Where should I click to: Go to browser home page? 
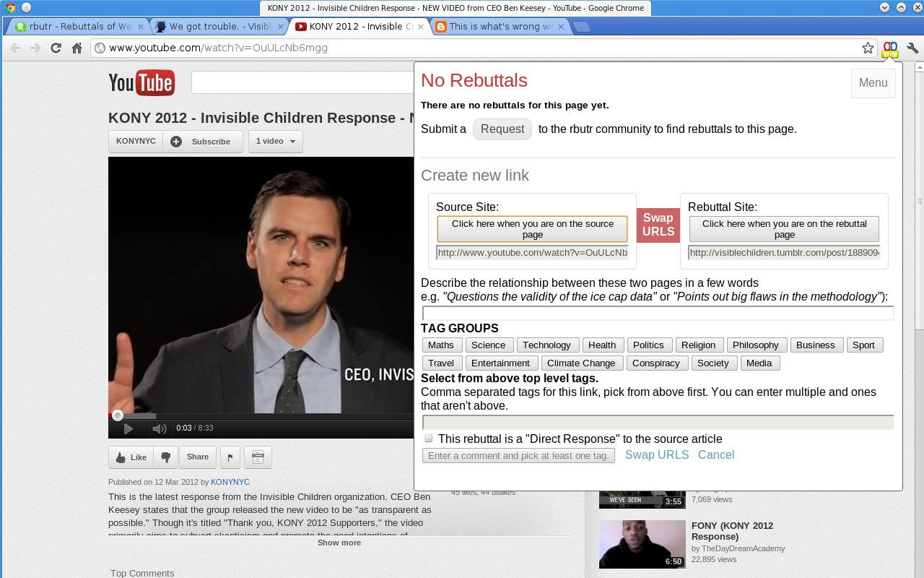tap(77, 48)
